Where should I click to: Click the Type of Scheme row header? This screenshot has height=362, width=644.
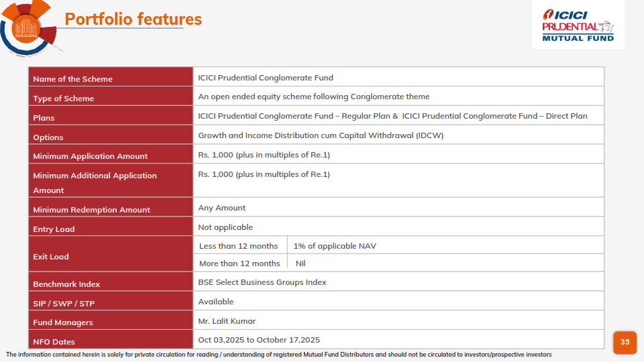(x=64, y=99)
